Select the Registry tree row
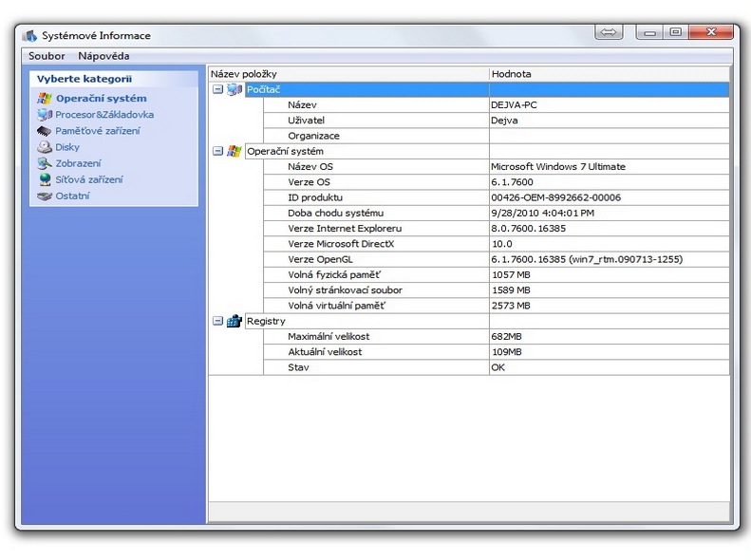751x560 pixels. (x=487, y=321)
